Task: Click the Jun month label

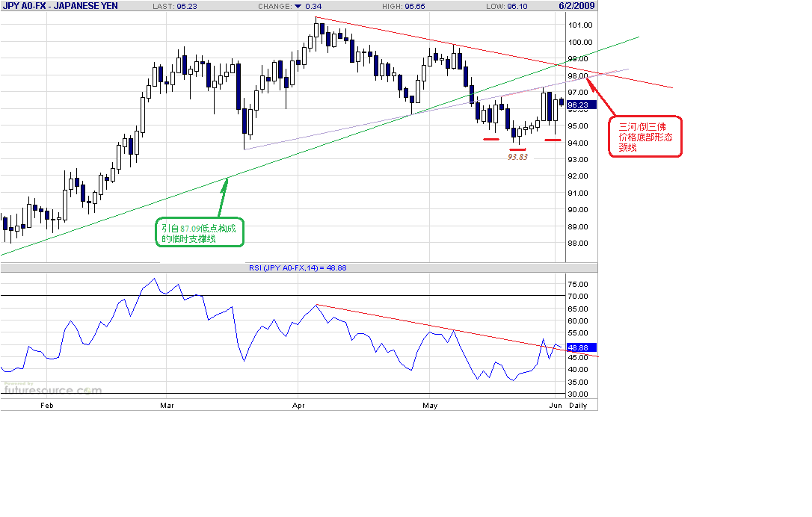Action: click(x=556, y=405)
